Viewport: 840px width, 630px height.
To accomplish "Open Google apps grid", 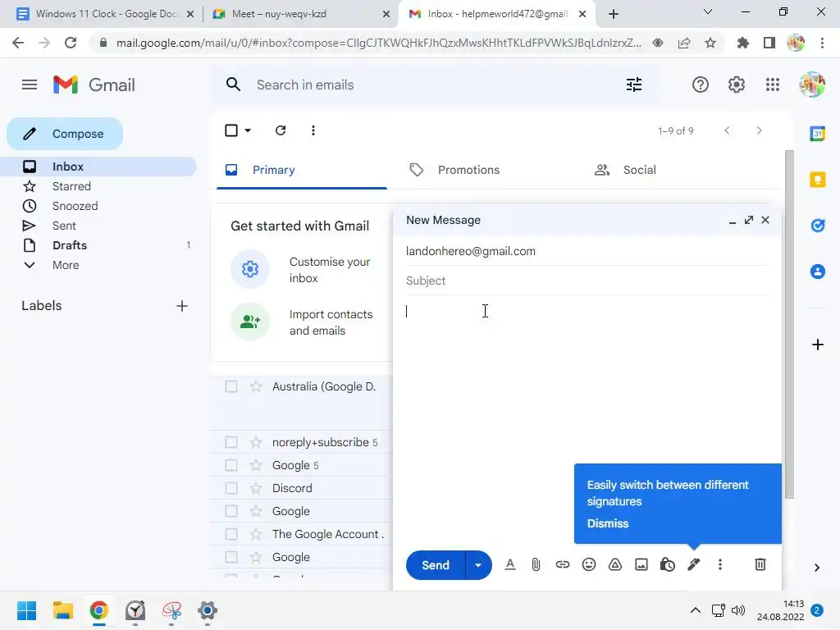I will coord(773,84).
